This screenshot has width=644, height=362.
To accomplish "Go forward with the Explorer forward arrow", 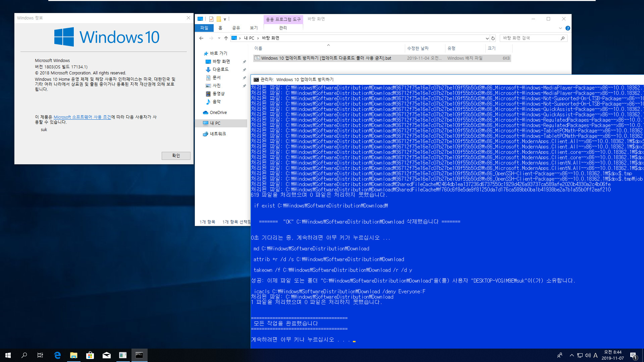I will coord(211,38).
